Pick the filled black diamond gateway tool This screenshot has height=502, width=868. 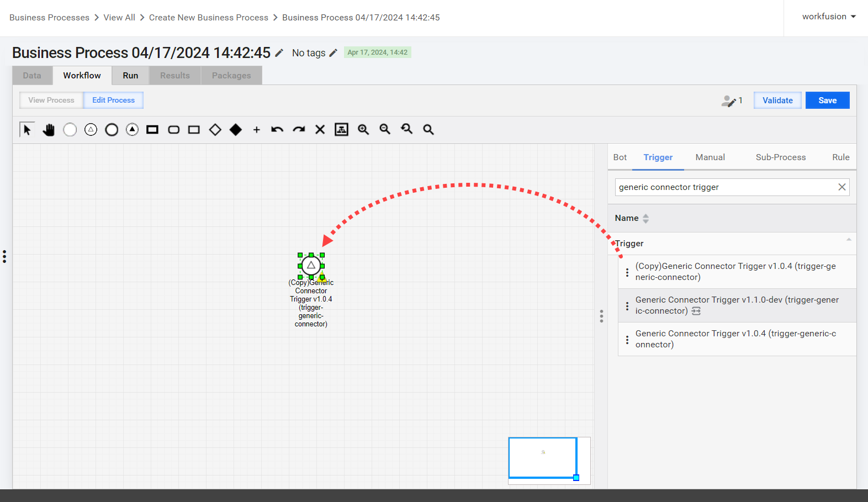[x=236, y=130]
